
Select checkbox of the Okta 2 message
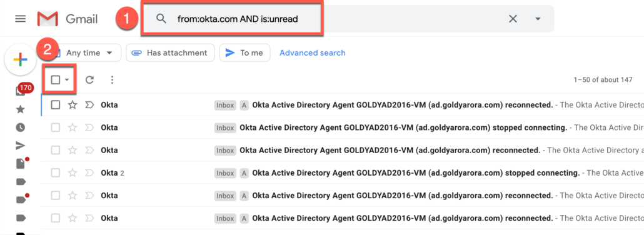coord(56,173)
